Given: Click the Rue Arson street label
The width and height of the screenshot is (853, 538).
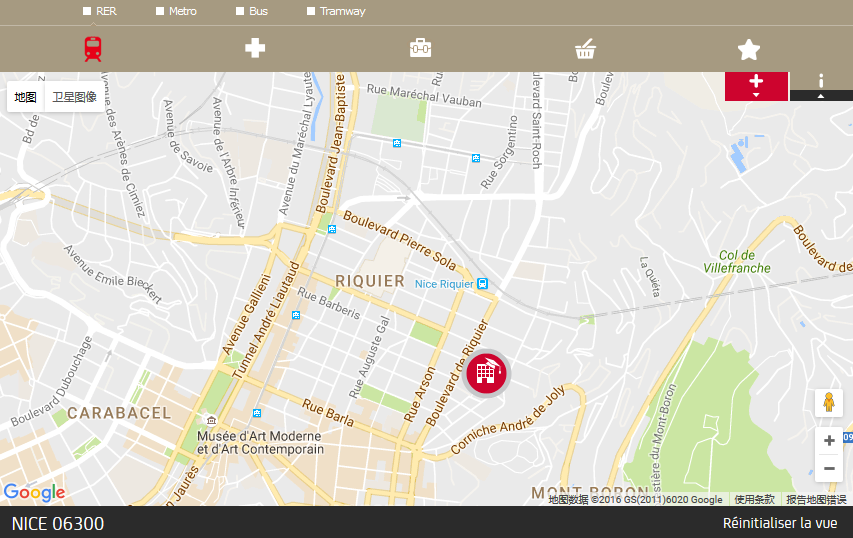Looking at the screenshot, I should [x=420, y=394].
